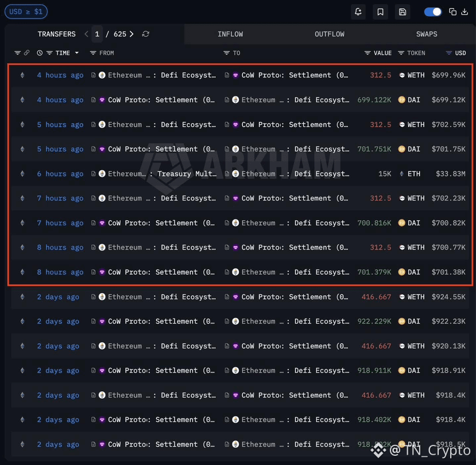Open the FROM column filter
Viewport: 476px width, 465px height.
[x=93, y=53]
